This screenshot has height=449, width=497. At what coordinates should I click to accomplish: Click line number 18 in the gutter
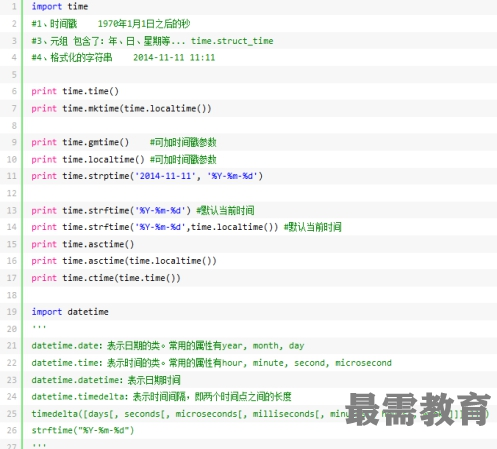point(12,295)
